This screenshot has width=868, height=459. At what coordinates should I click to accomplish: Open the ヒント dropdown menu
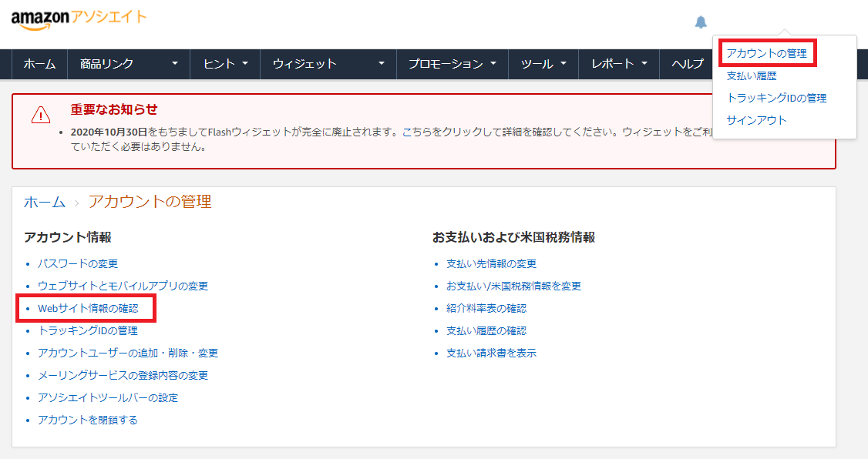pyautogui.click(x=224, y=65)
